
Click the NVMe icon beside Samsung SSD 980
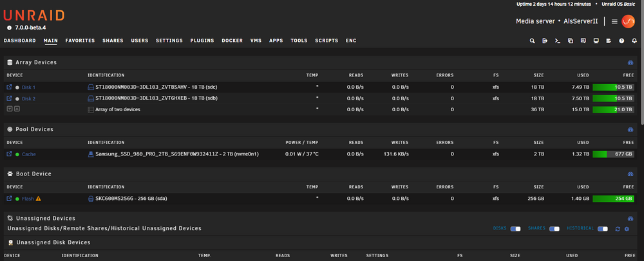(91, 154)
